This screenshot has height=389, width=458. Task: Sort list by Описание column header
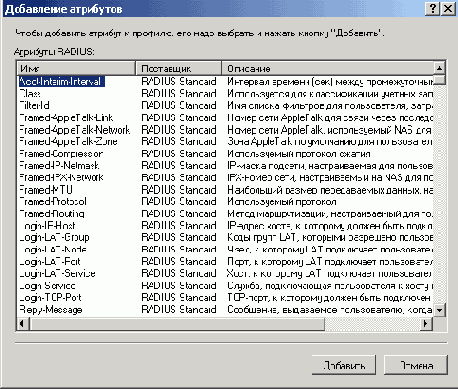[328, 68]
